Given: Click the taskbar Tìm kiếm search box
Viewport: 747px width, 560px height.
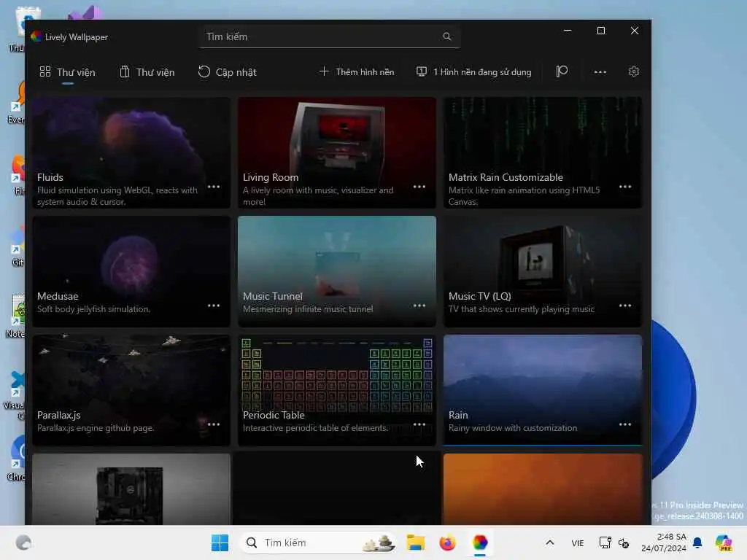Looking at the screenshot, I should point(318,542).
